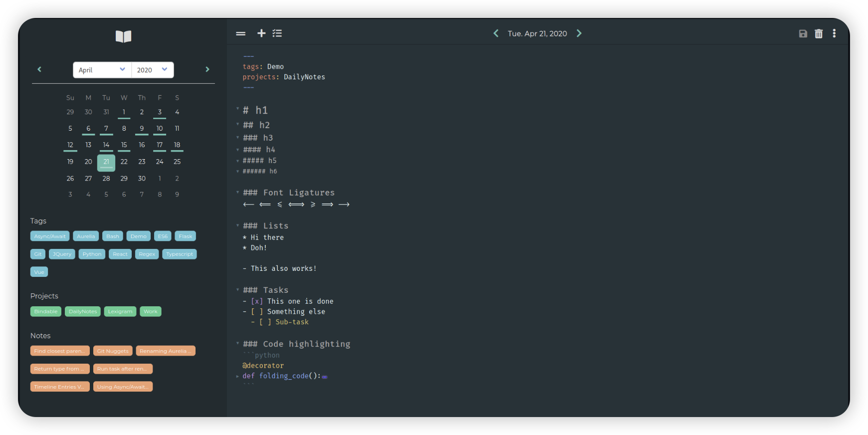Viewport: 868px width, 435px height.
Task: Filter by the Git tag
Action: [x=38, y=254]
